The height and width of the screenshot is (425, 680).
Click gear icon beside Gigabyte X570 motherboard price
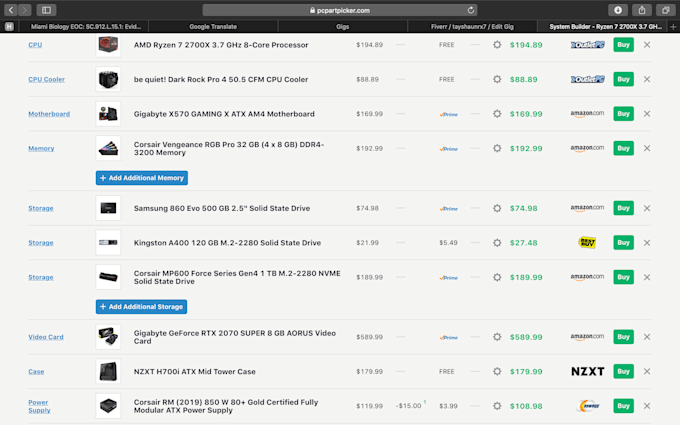pyautogui.click(x=497, y=114)
